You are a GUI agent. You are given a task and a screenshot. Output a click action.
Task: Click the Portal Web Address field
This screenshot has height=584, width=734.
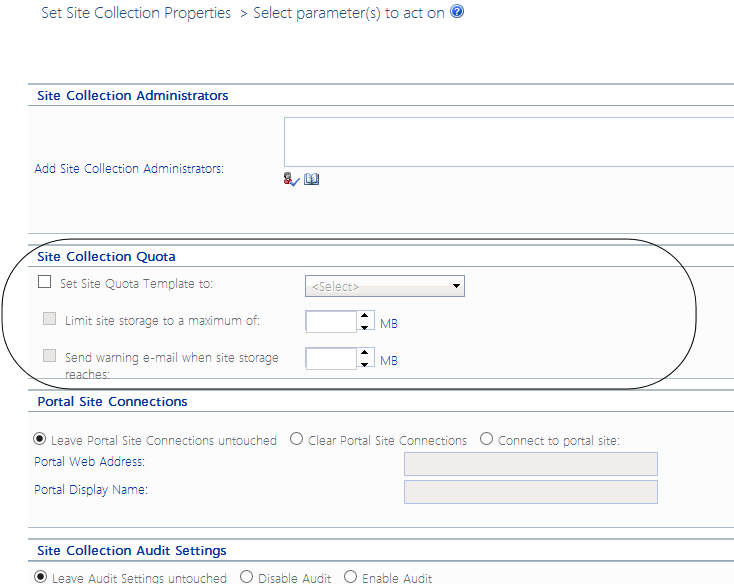(530, 463)
